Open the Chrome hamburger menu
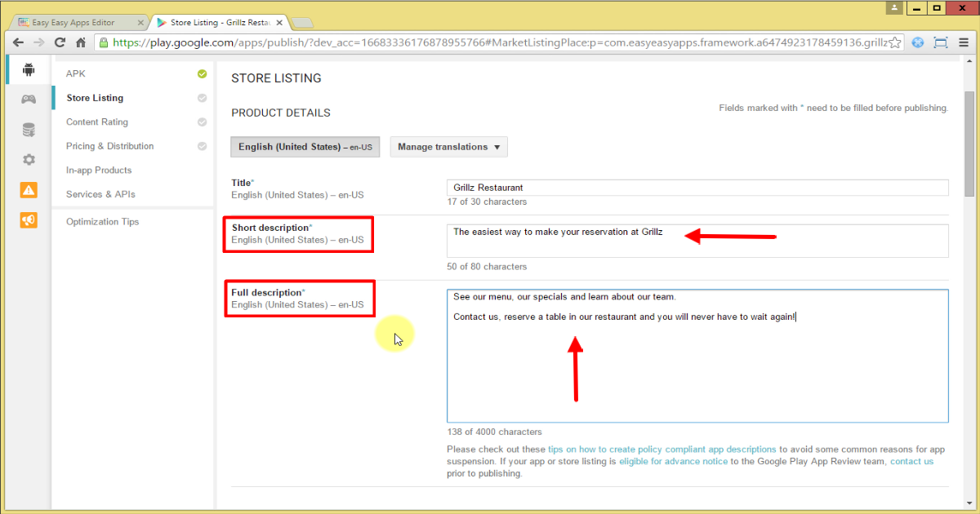This screenshot has height=514, width=980. pos(964,42)
